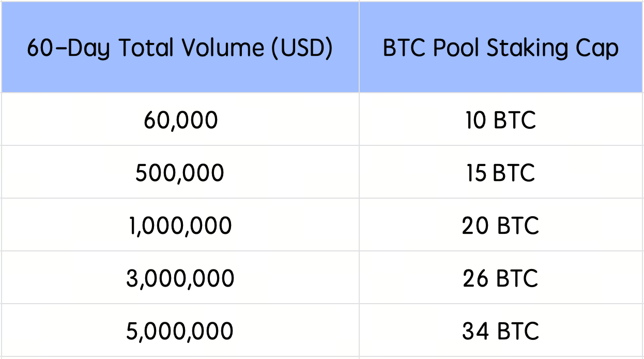Click the 10 BTC staking cap cell
644x359 pixels.
(500, 121)
